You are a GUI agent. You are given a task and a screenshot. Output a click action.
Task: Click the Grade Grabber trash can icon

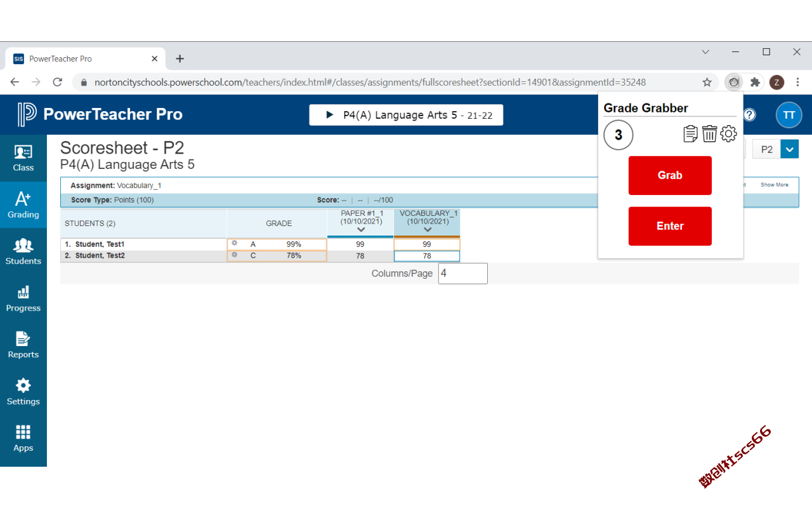click(709, 134)
